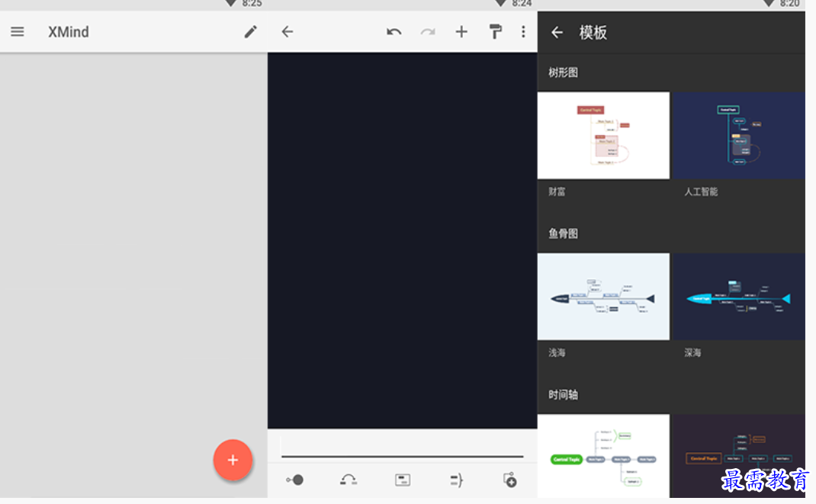Click the add-subtopic icon at bottom right

click(509, 480)
